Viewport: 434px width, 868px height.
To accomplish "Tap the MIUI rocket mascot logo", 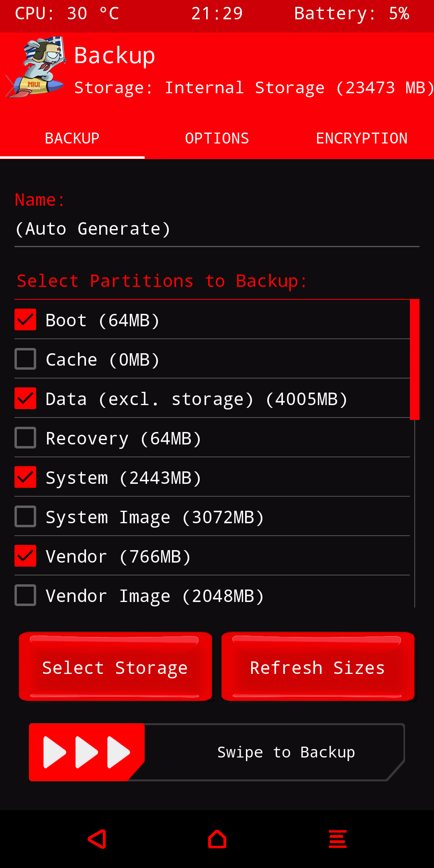I will pos(36,68).
